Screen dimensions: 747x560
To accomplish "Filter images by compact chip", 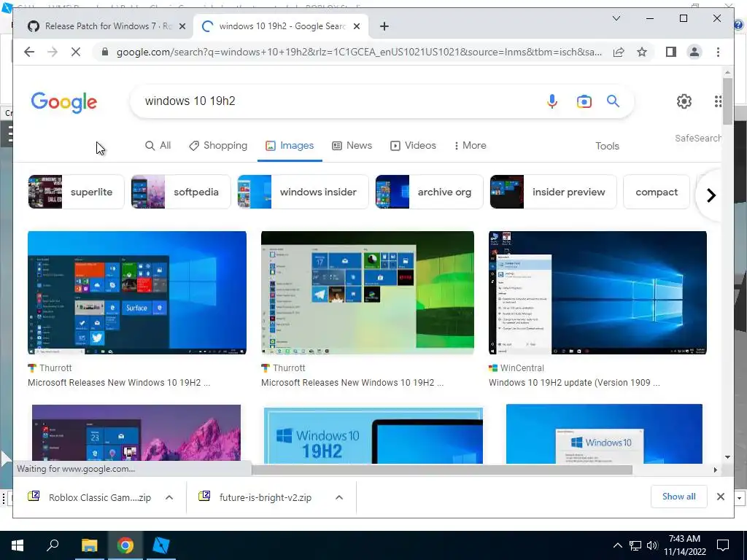I will pyautogui.click(x=657, y=192).
